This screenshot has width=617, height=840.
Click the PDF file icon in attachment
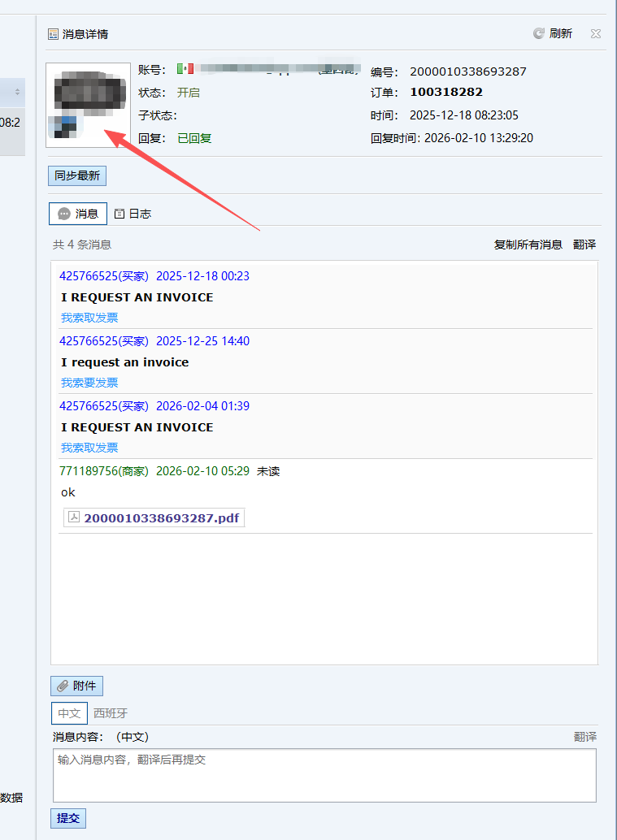(74, 517)
